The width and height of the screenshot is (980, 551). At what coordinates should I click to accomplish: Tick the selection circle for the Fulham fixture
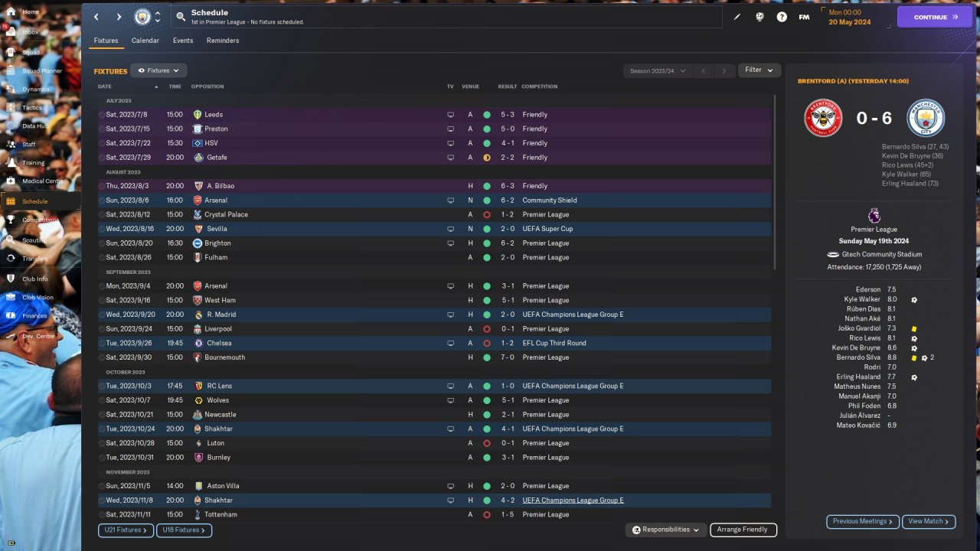pos(101,257)
